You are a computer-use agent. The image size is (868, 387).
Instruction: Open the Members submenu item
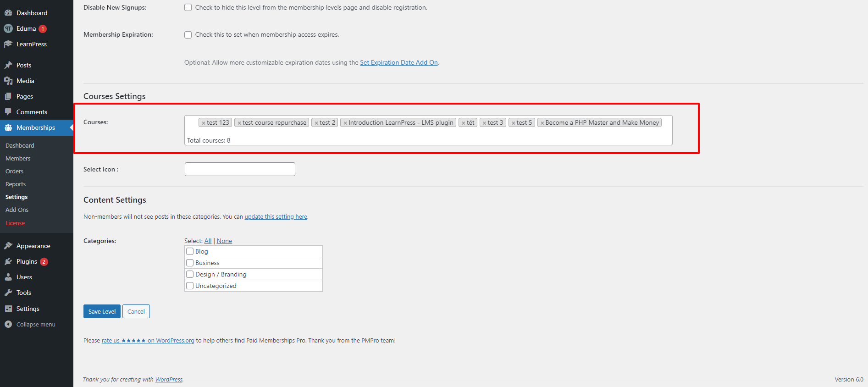click(x=18, y=158)
